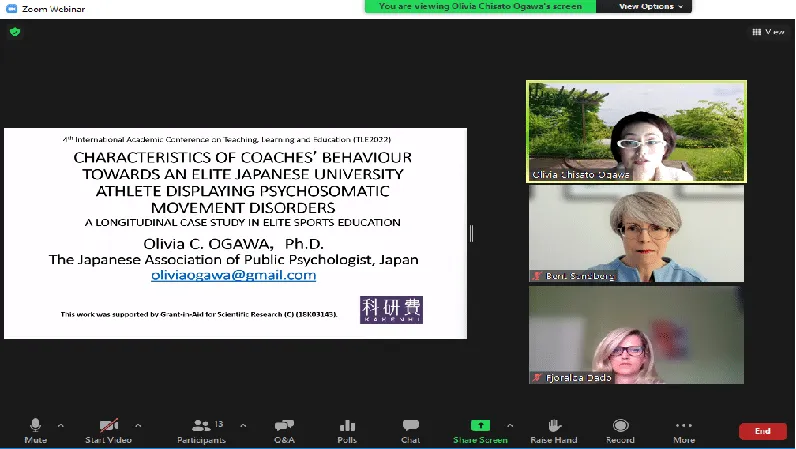The width and height of the screenshot is (796, 449).
Task: Open the View layout menu
Action: click(x=768, y=31)
